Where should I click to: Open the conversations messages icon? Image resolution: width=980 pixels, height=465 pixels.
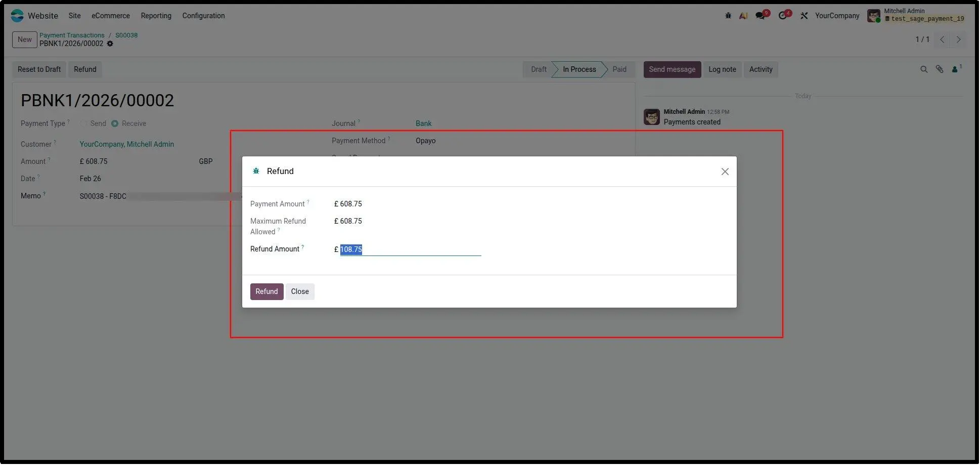(x=761, y=16)
